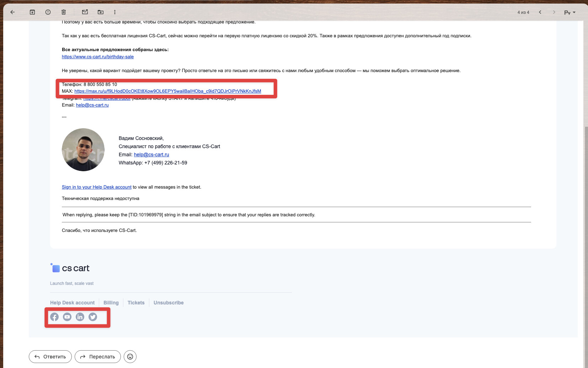The height and width of the screenshot is (368, 588).
Task: Open the CS-Cart YouTube channel icon
Action: (67, 317)
